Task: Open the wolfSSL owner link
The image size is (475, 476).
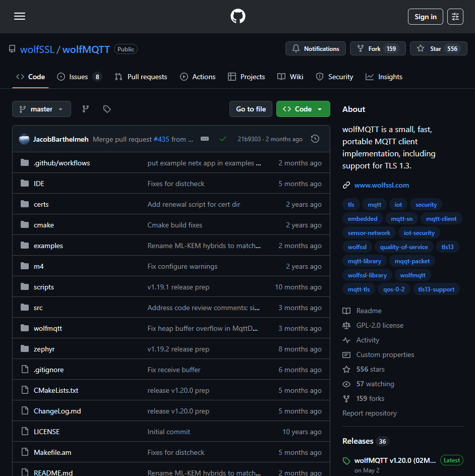Action: [x=37, y=49]
